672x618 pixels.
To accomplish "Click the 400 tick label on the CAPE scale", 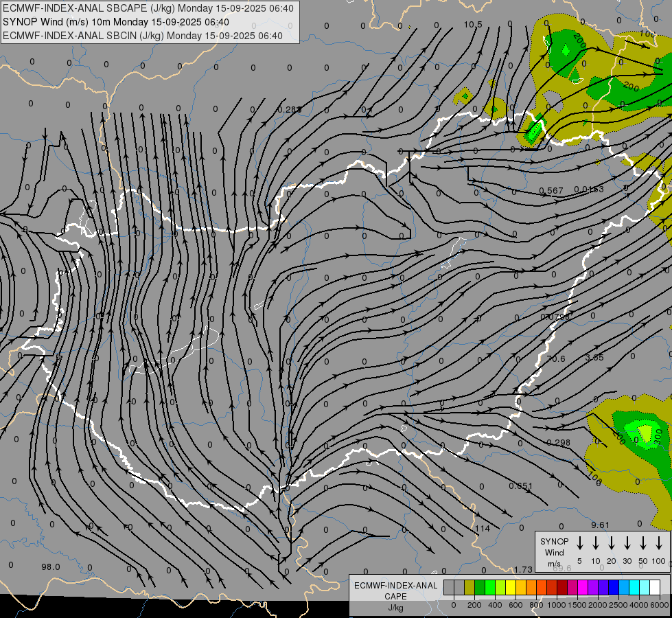I will click(x=495, y=605).
